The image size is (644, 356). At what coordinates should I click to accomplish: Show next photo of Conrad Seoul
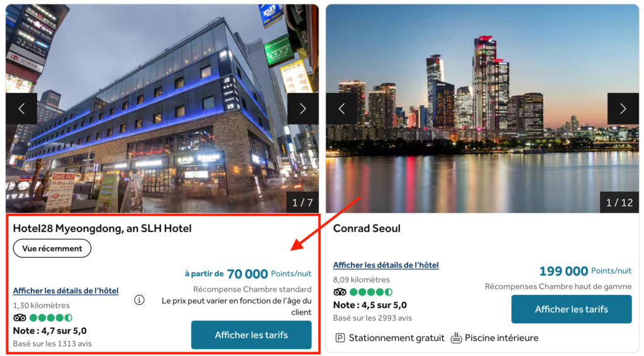coord(623,109)
